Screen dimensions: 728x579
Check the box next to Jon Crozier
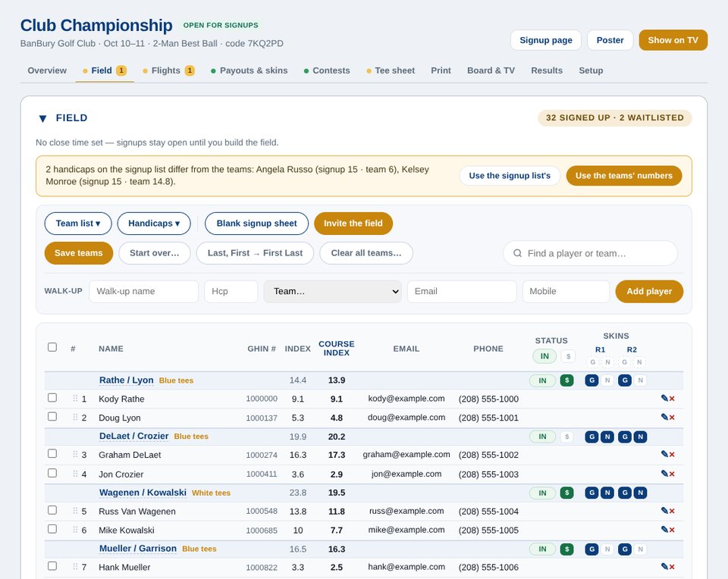[x=52, y=473]
